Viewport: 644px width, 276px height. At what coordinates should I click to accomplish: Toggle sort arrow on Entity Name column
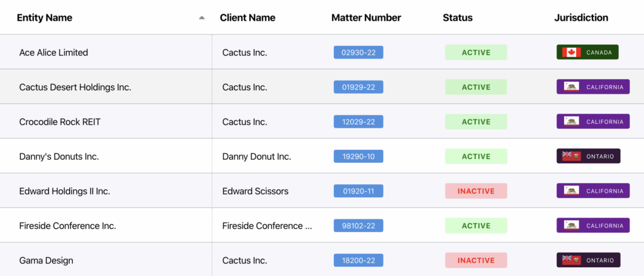pos(202,18)
